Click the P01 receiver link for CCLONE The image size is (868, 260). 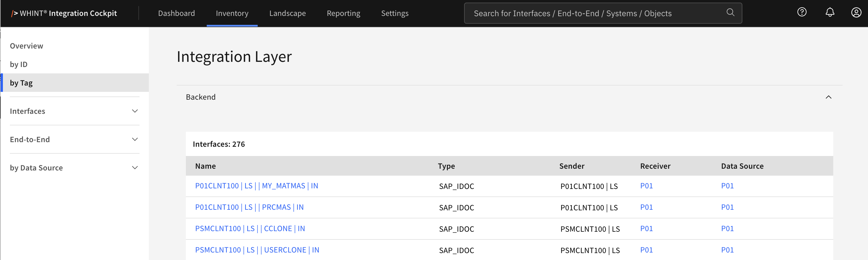coord(646,229)
